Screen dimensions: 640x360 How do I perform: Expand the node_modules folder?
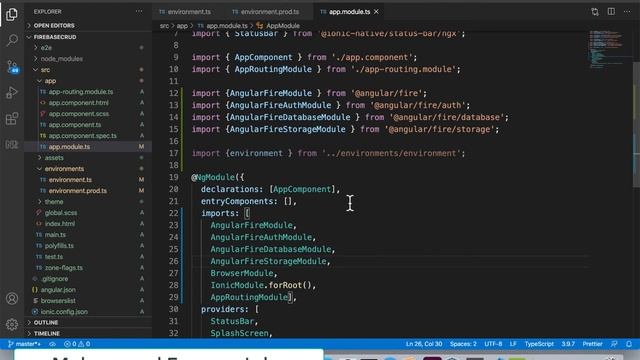[x=61, y=59]
